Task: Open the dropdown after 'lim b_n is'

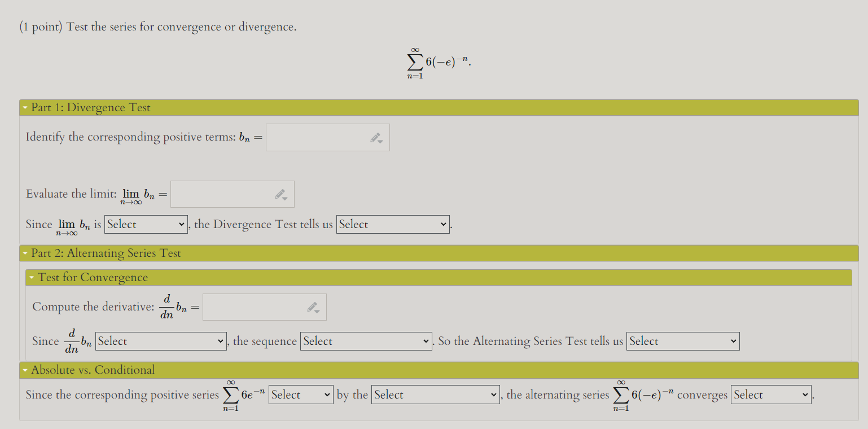Action: pyautogui.click(x=146, y=224)
